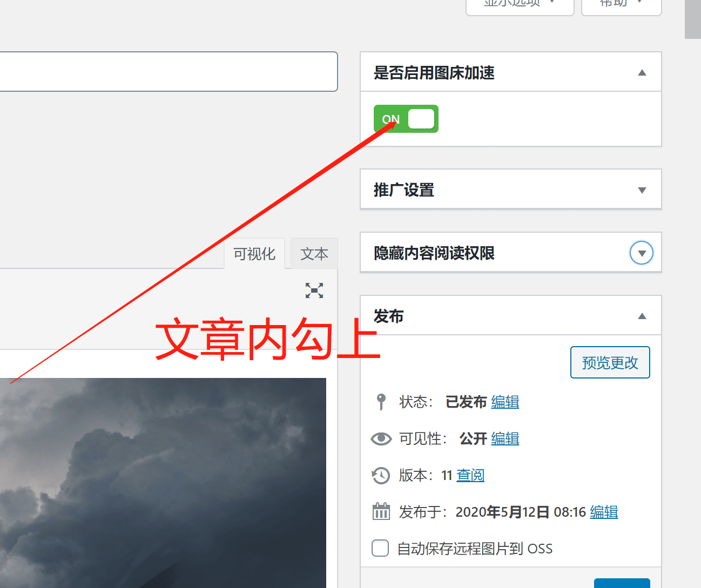Open the 显示选项 dropdown

tap(519, 4)
